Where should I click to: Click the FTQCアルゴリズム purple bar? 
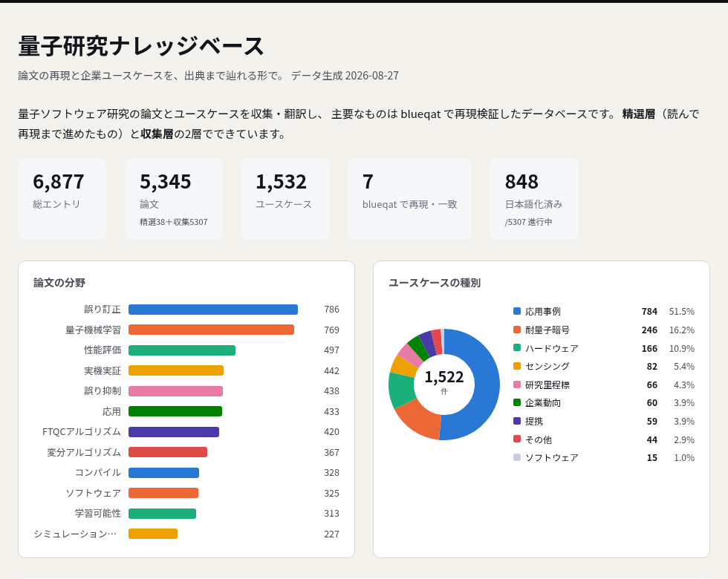pos(174,432)
